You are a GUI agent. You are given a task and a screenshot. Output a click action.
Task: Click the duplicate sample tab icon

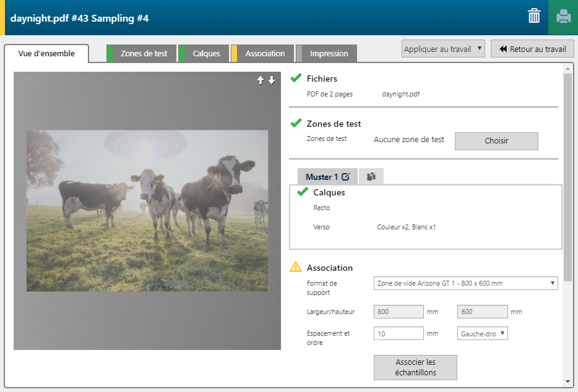click(x=371, y=177)
